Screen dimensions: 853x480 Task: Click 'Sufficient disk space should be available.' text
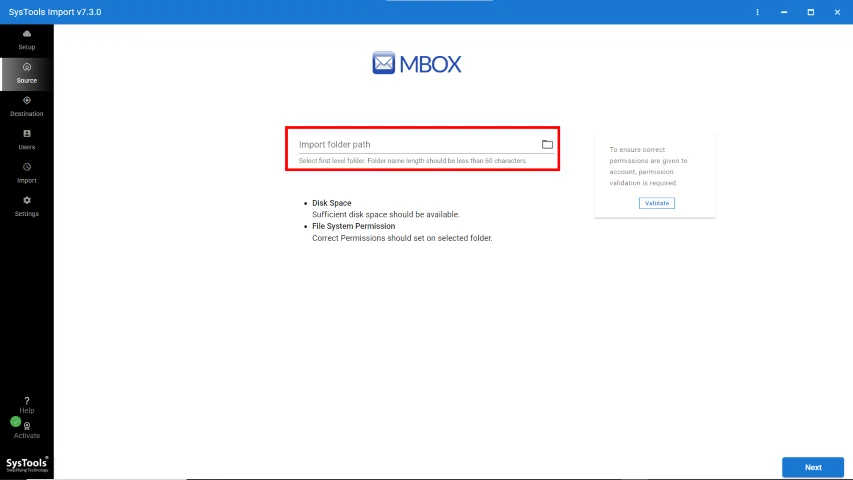click(386, 214)
